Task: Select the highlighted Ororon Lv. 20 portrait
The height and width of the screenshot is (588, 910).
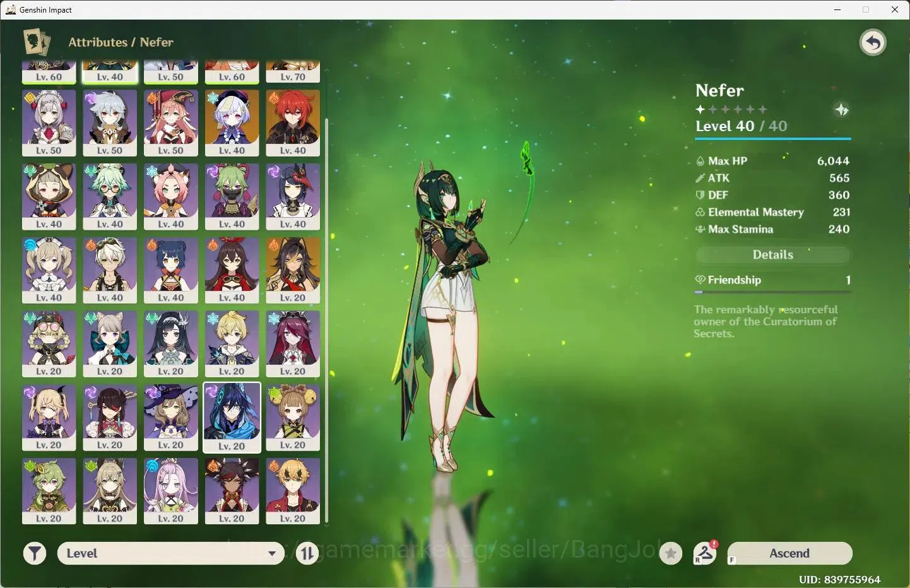Action: (232, 418)
